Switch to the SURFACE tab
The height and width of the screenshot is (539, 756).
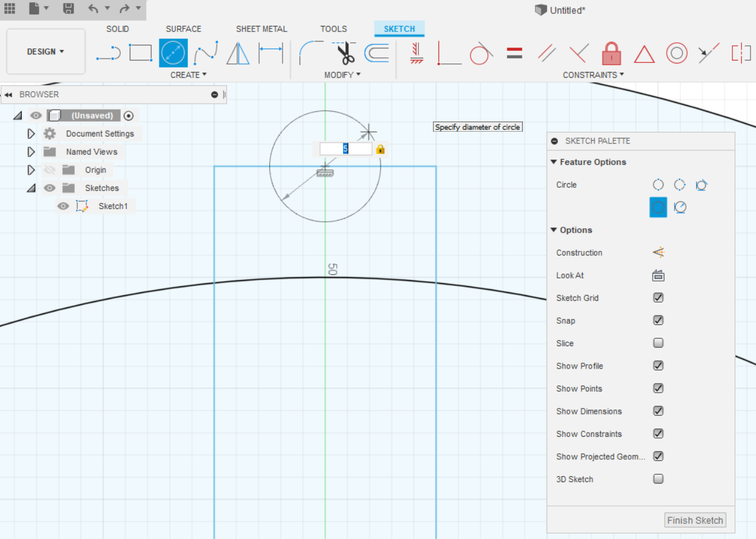[184, 28]
